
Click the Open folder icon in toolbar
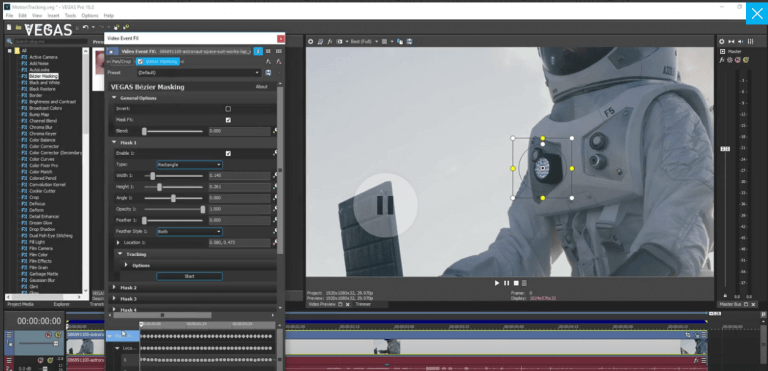pos(18,27)
